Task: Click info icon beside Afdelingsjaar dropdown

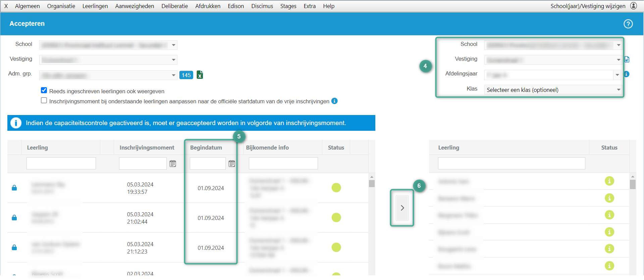Action: tap(627, 74)
